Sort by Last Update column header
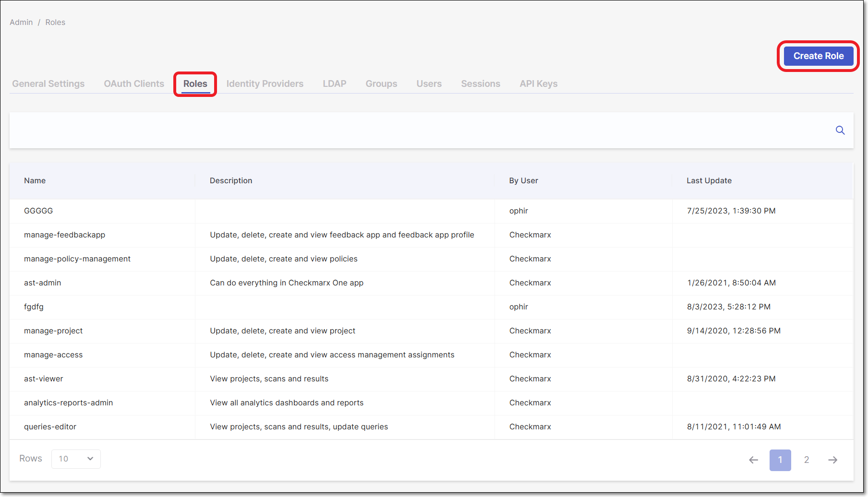 coord(709,181)
